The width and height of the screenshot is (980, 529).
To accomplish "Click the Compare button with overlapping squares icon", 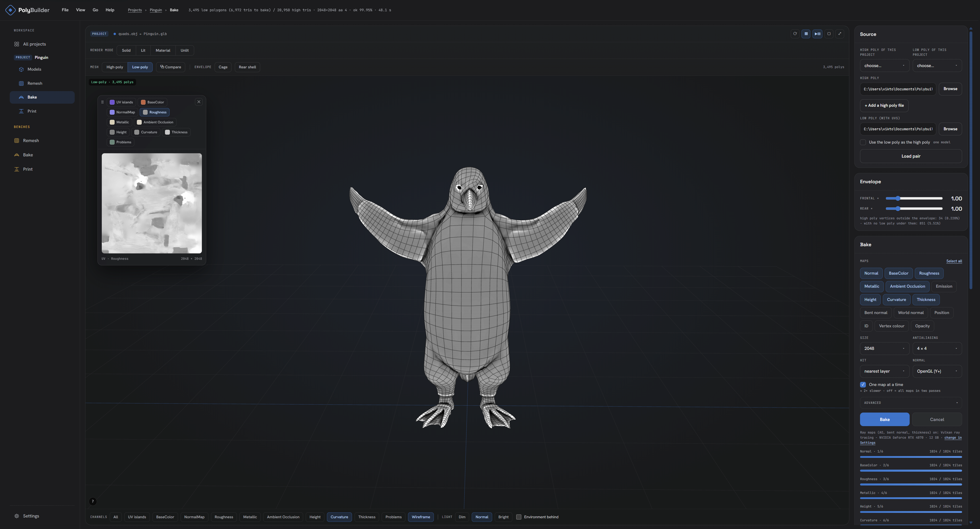I will pos(170,67).
